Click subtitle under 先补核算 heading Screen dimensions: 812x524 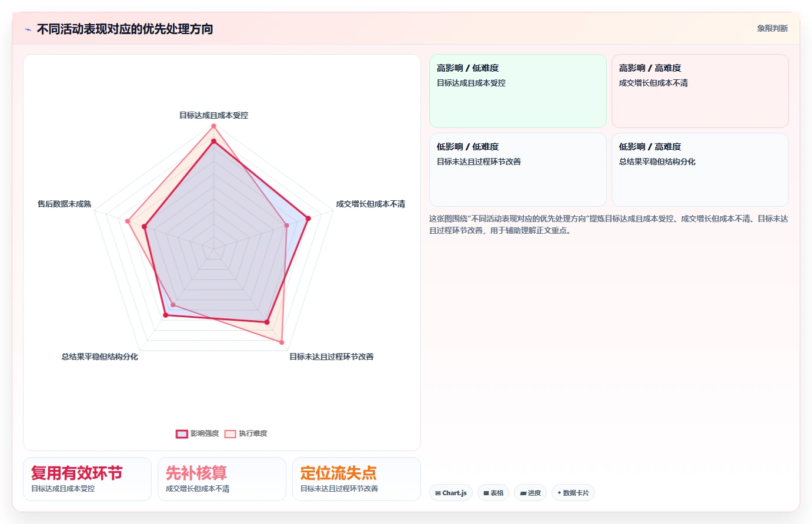point(198,489)
